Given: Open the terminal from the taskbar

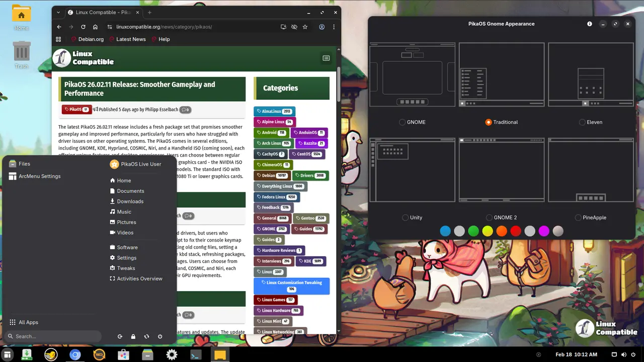Looking at the screenshot, I should (x=196, y=355).
